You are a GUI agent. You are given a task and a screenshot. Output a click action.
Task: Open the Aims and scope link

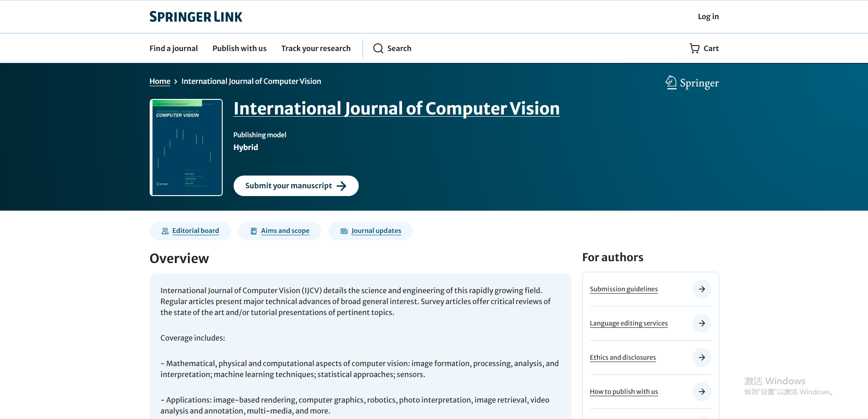click(285, 231)
